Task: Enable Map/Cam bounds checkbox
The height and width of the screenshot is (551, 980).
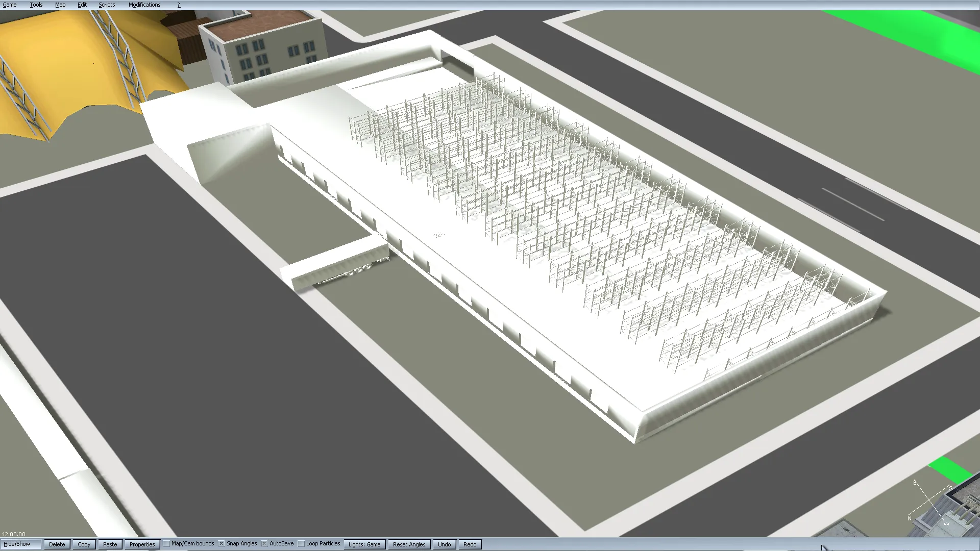Action: (x=166, y=544)
